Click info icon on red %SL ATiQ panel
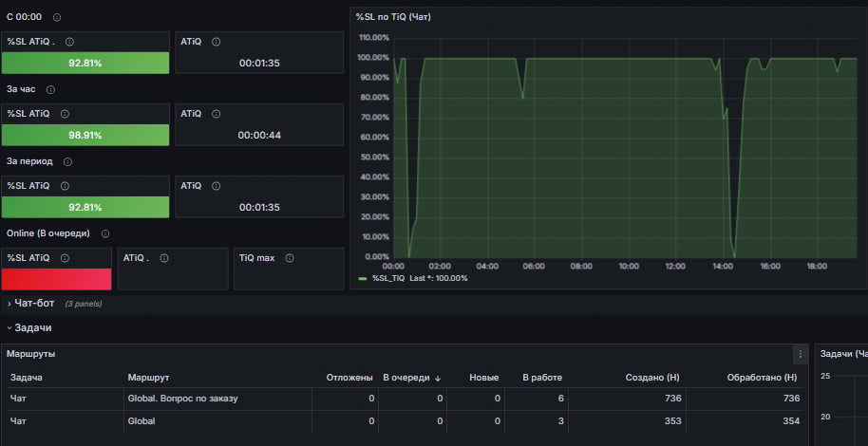The width and height of the screenshot is (868, 446). click(65, 258)
